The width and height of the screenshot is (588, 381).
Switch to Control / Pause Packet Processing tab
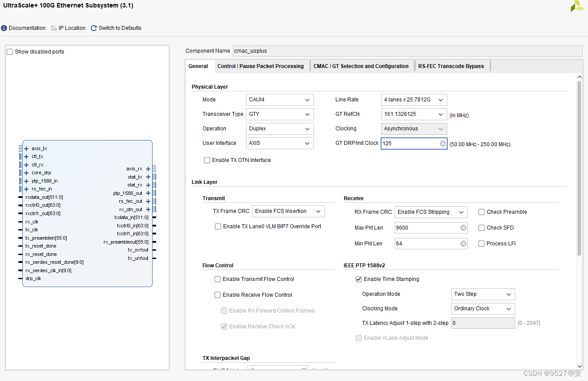[x=260, y=66]
